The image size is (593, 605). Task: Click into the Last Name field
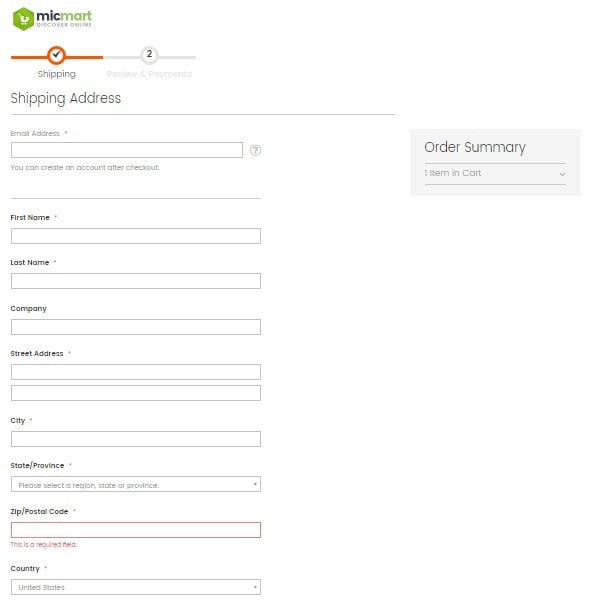pos(136,281)
